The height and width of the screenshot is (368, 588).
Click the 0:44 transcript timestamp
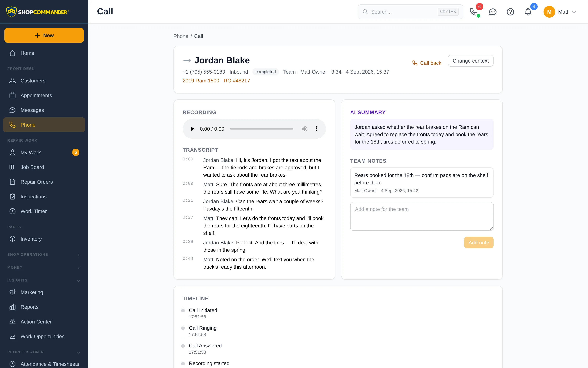188,259
